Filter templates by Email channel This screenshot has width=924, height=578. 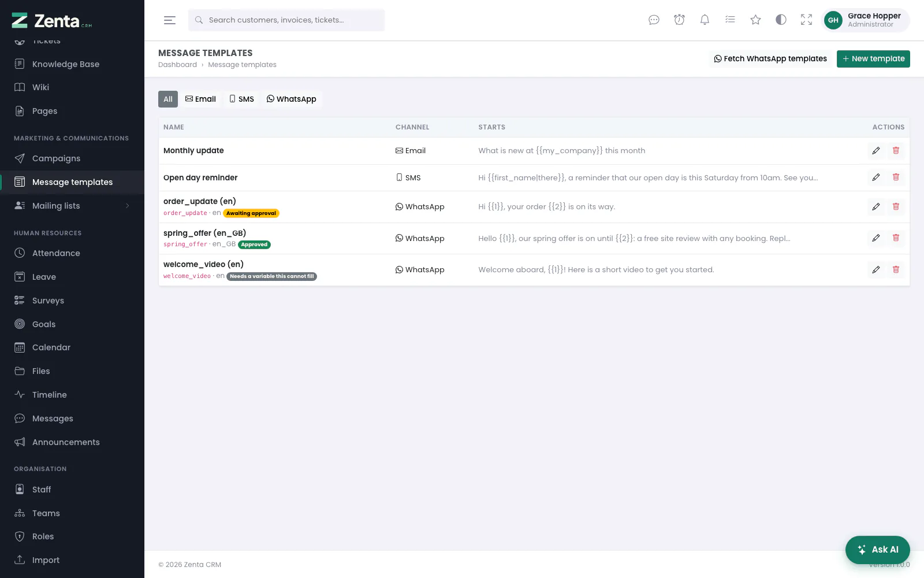click(200, 99)
